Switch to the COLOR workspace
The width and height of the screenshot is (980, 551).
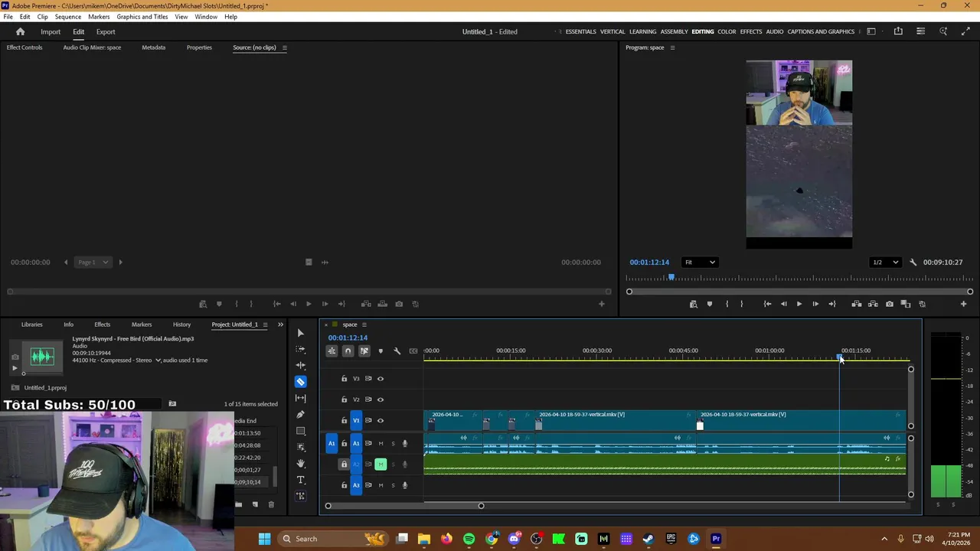pyautogui.click(x=727, y=31)
